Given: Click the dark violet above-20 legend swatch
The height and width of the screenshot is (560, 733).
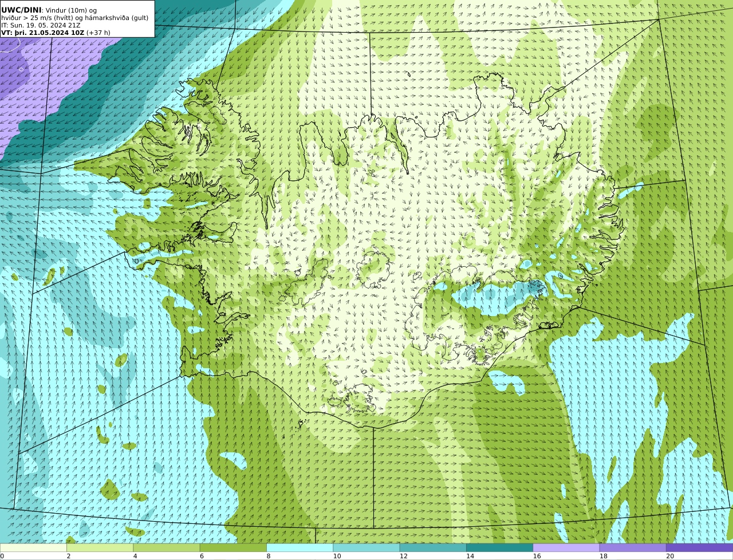Looking at the screenshot, I should (699, 547).
